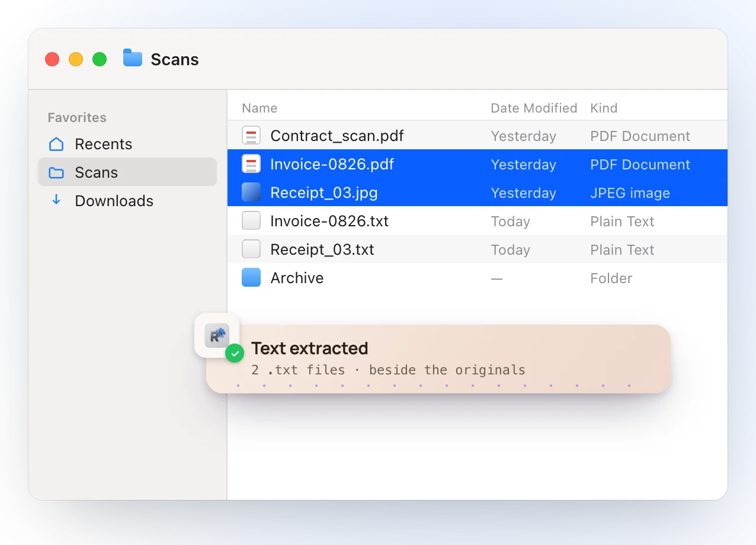Maximize the window with the green button
Screen dimensions: 756x545
pos(100,59)
